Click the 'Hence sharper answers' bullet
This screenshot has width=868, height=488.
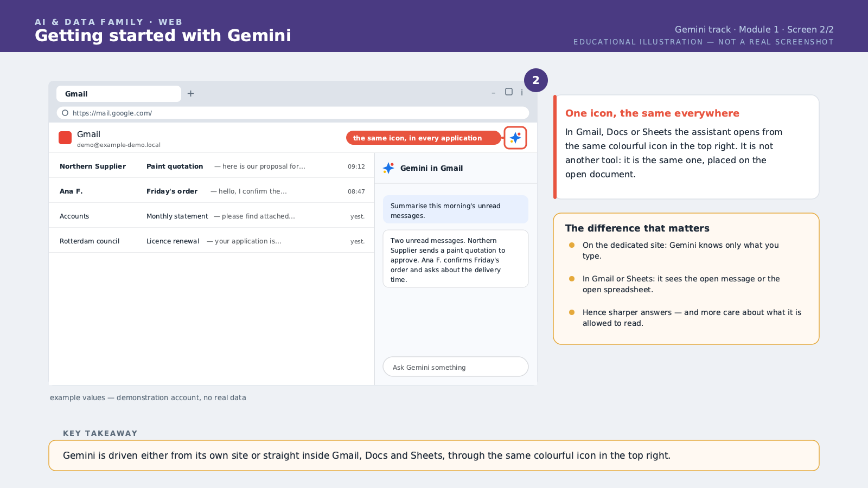coord(692,318)
